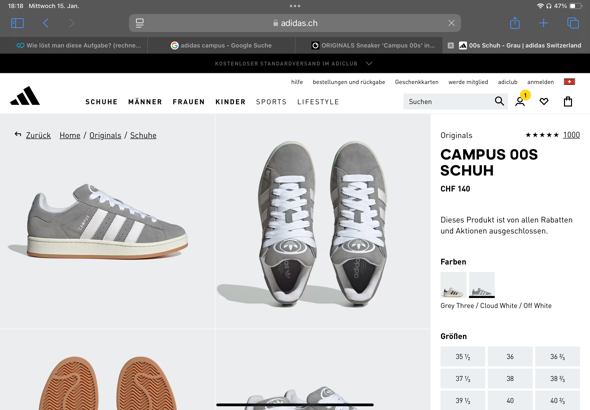Select size 36 ⅔
This screenshot has width=590, height=410.
click(x=557, y=356)
